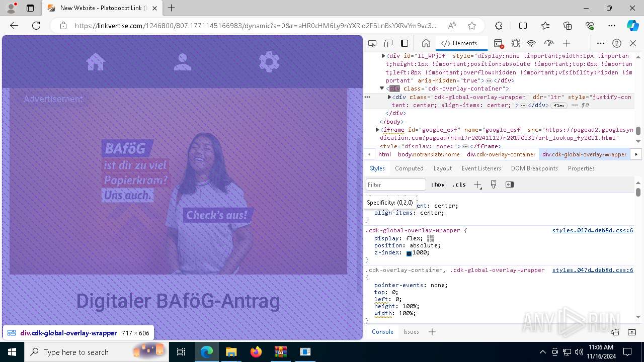Open the Performance gauge icon tool
This screenshot has height=362, width=644.
tap(549, 43)
